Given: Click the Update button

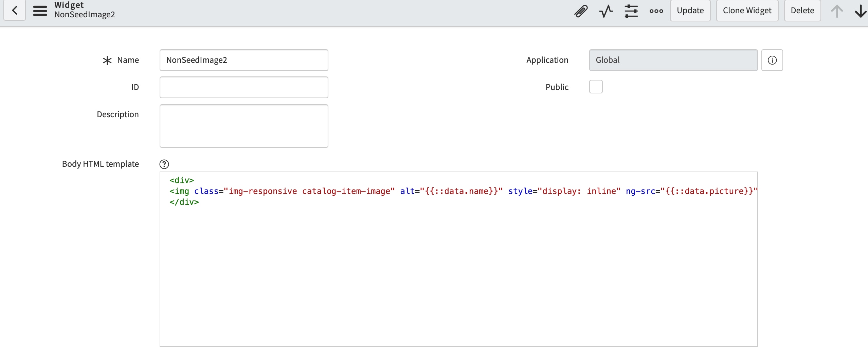Looking at the screenshot, I should pos(690,11).
